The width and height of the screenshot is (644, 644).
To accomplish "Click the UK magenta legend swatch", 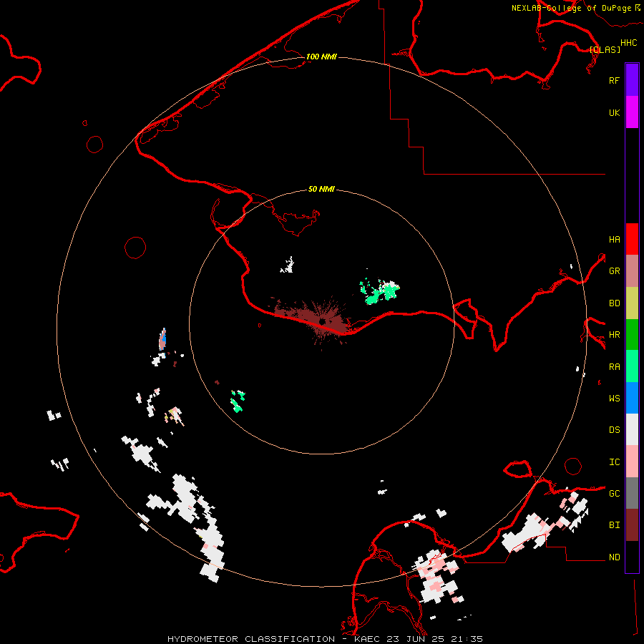I will pos(632,112).
